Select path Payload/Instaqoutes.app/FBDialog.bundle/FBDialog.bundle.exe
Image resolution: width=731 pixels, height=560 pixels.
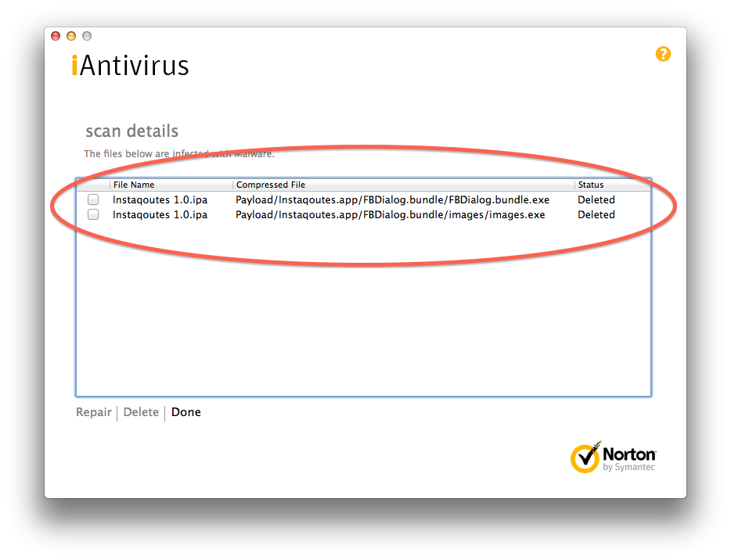click(x=392, y=200)
